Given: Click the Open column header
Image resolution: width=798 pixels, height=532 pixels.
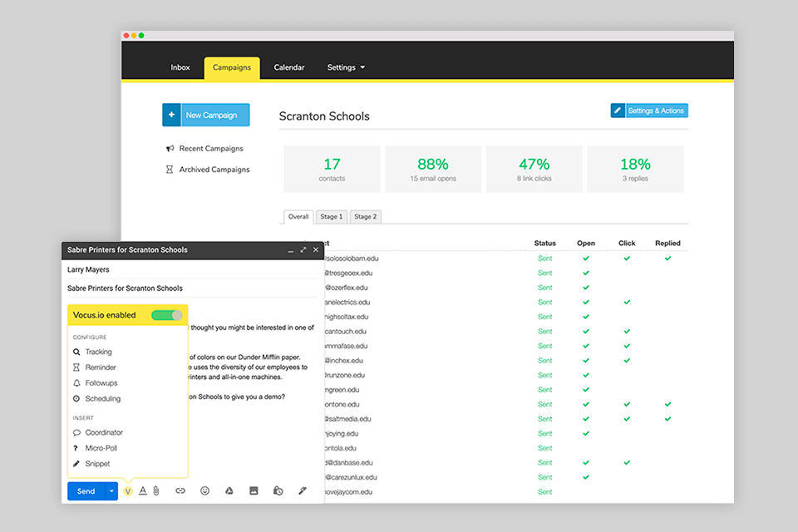Looking at the screenshot, I should [586, 244].
